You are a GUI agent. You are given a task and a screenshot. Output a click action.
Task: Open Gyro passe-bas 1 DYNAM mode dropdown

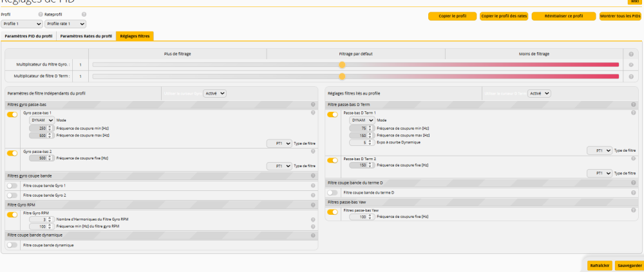click(43, 120)
